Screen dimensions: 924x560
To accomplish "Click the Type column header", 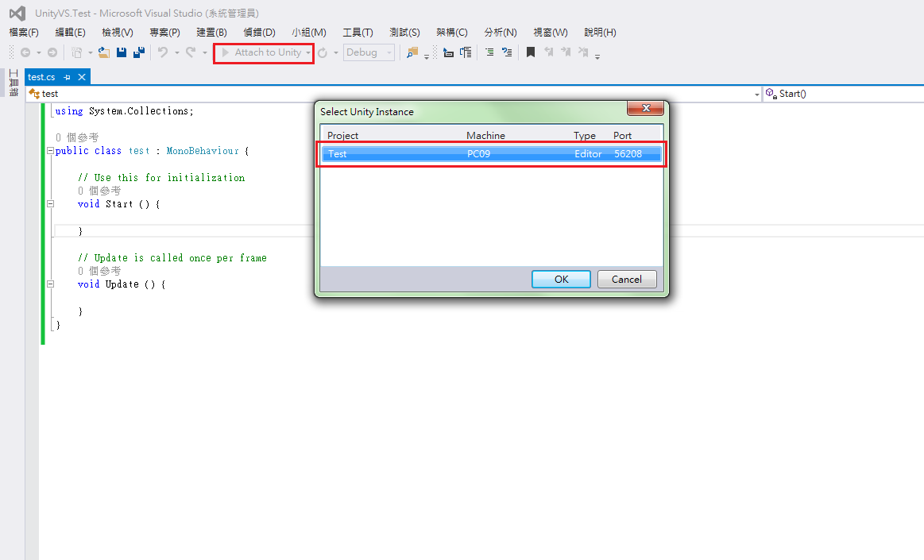I will (x=585, y=136).
